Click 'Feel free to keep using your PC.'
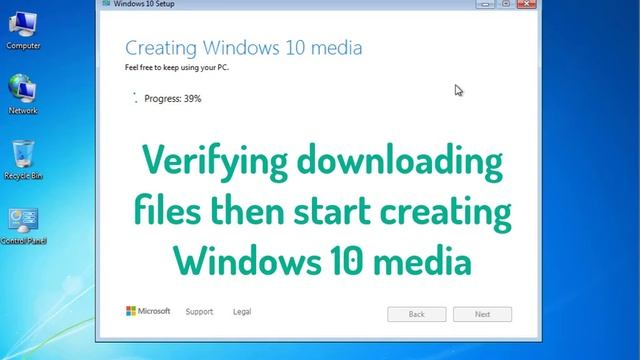The image size is (640, 360). pyautogui.click(x=177, y=67)
